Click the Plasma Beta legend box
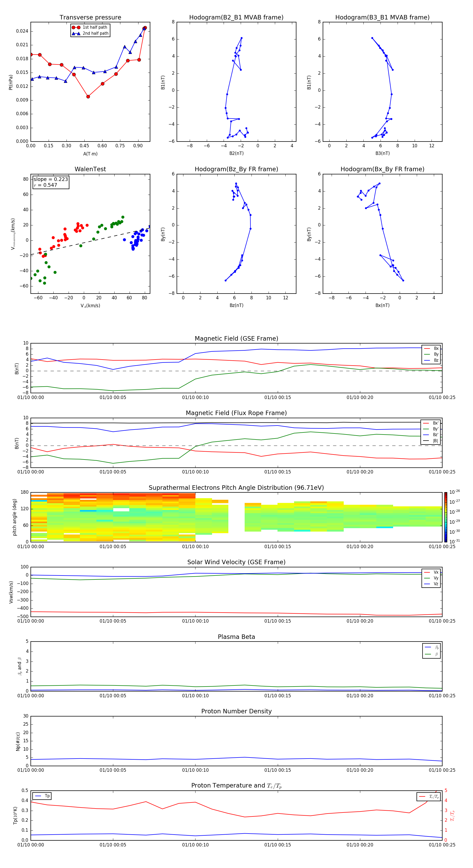473x868 pixels. (x=431, y=651)
